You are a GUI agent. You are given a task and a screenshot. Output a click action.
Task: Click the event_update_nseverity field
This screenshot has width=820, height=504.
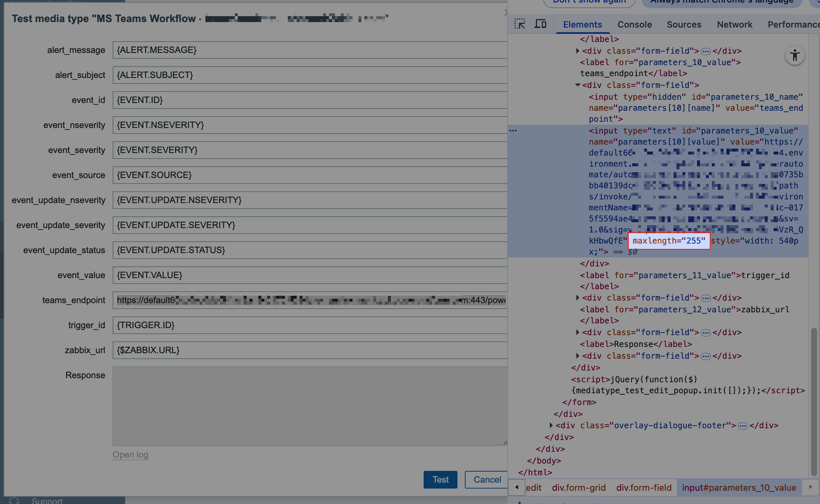310,200
